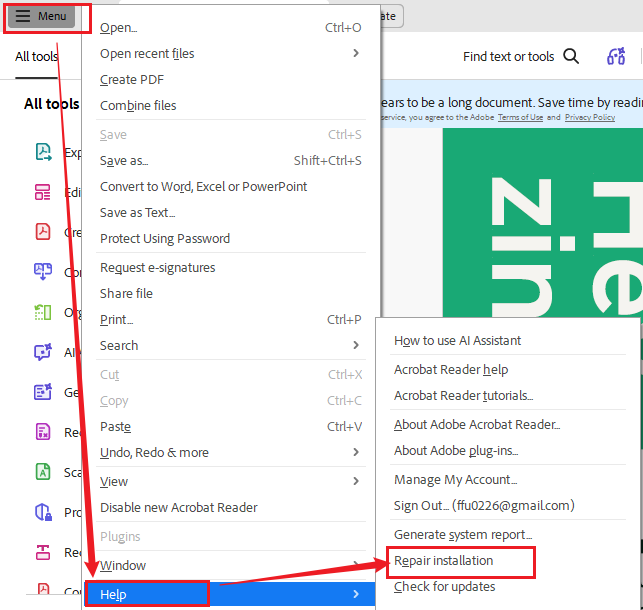The width and height of the screenshot is (643, 610).
Task: Click the Combine files tool icon in sidebar
Action: 43,271
